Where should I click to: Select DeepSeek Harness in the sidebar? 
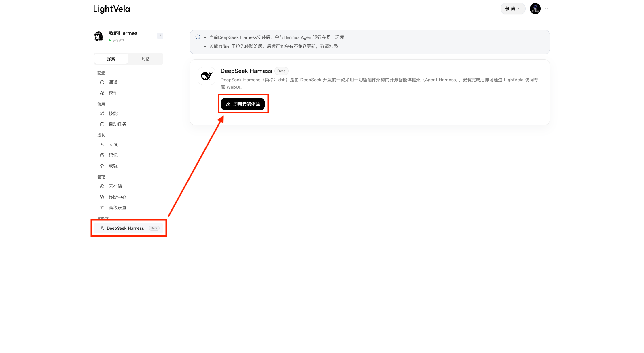pos(128,228)
